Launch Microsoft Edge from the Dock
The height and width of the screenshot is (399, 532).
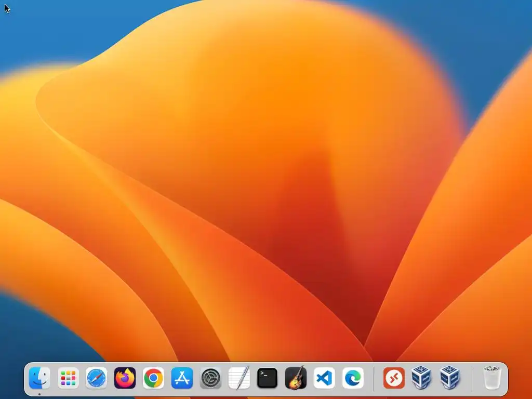[x=353, y=378]
